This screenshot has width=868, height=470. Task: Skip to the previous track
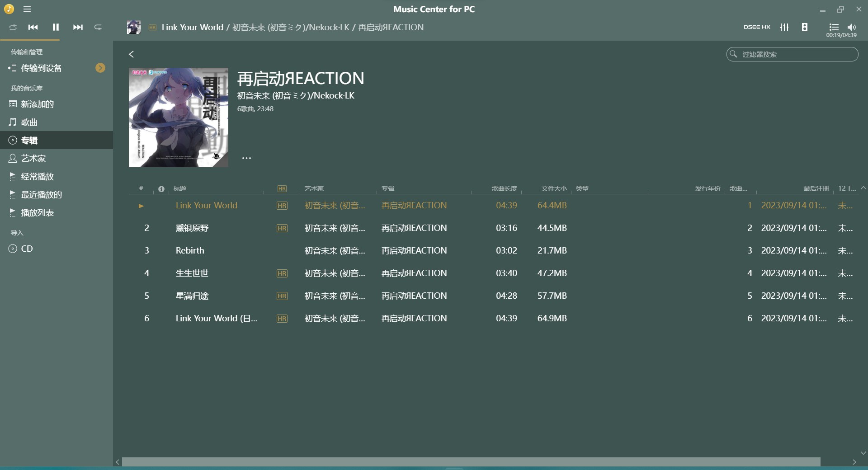click(33, 27)
